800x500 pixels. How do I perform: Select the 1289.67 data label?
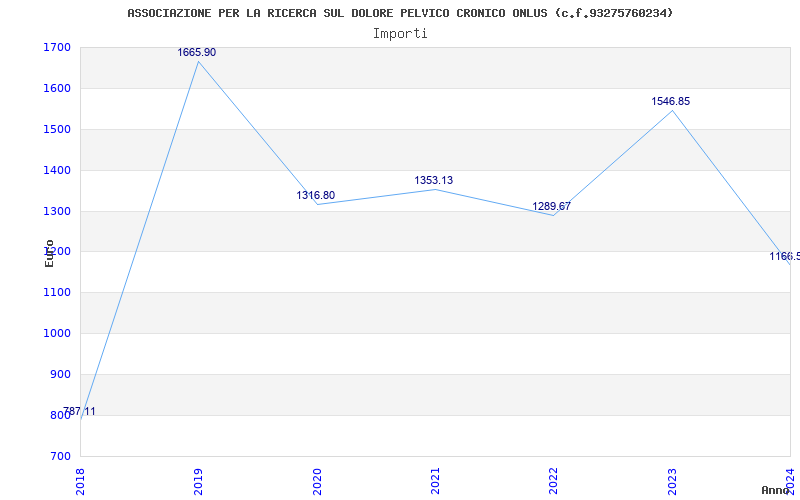pyautogui.click(x=552, y=207)
